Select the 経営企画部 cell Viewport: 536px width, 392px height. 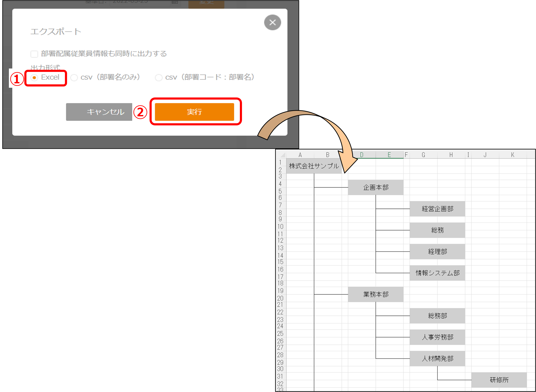(x=437, y=209)
